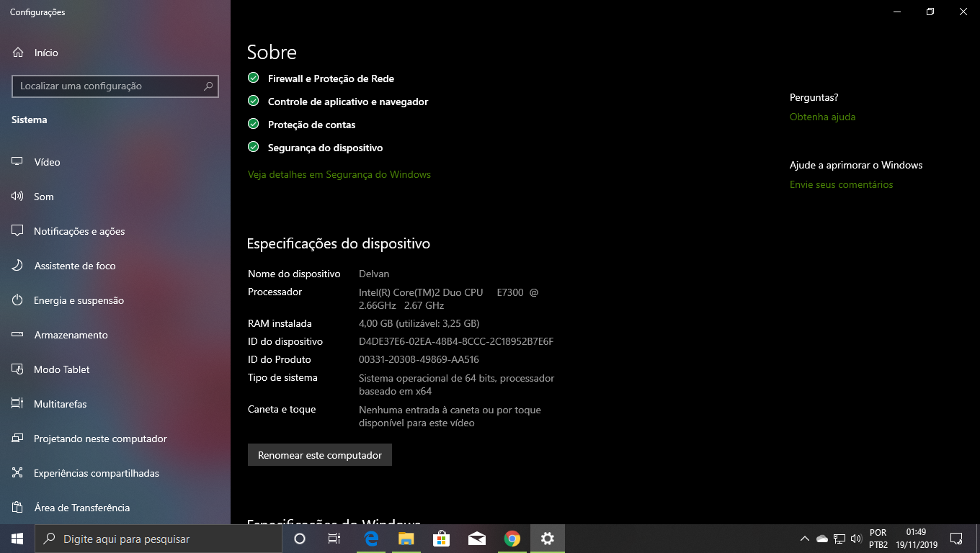
Task: Open Action Center notification icon
Action: click(956, 539)
